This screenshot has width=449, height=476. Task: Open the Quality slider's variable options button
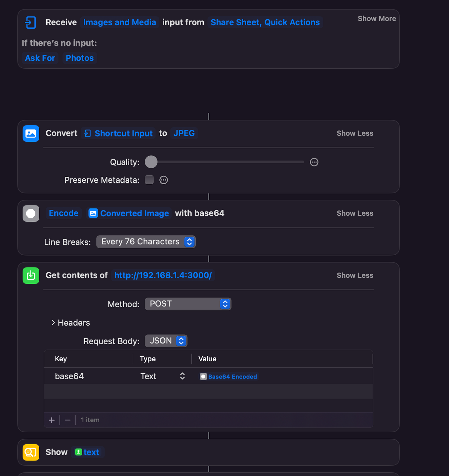pyautogui.click(x=314, y=162)
